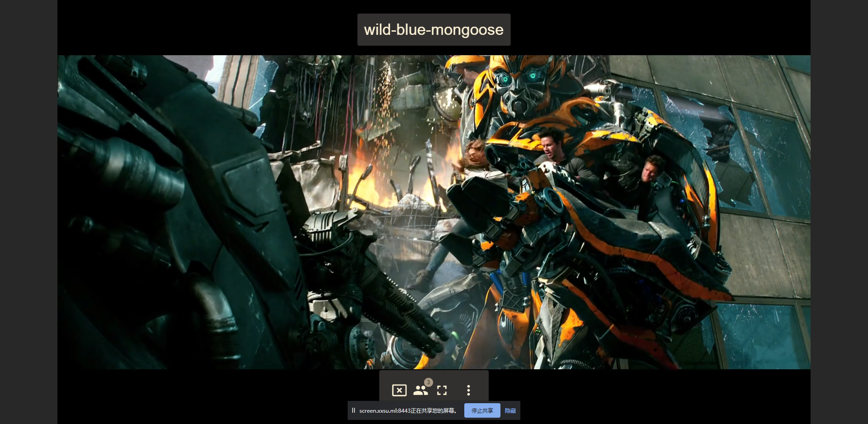The image size is (868, 424).
Task: Click the 隐藏 link in sharing bar
Action: click(510, 410)
